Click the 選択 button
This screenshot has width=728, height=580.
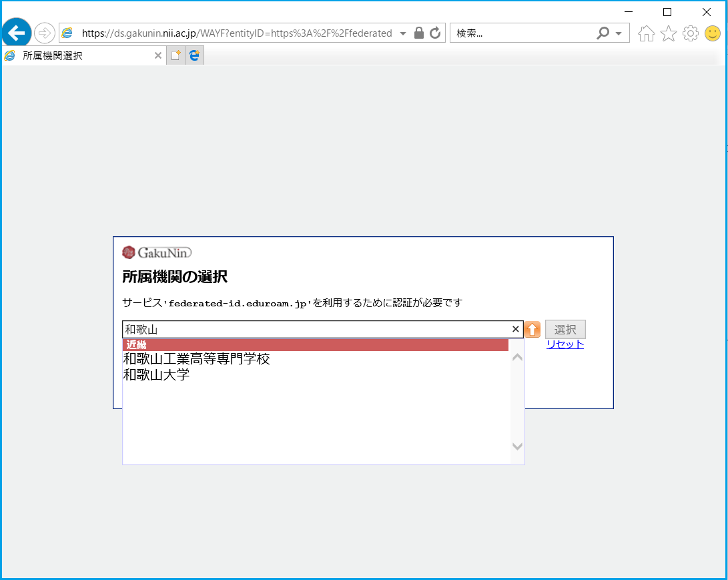(x=565, y=329)
